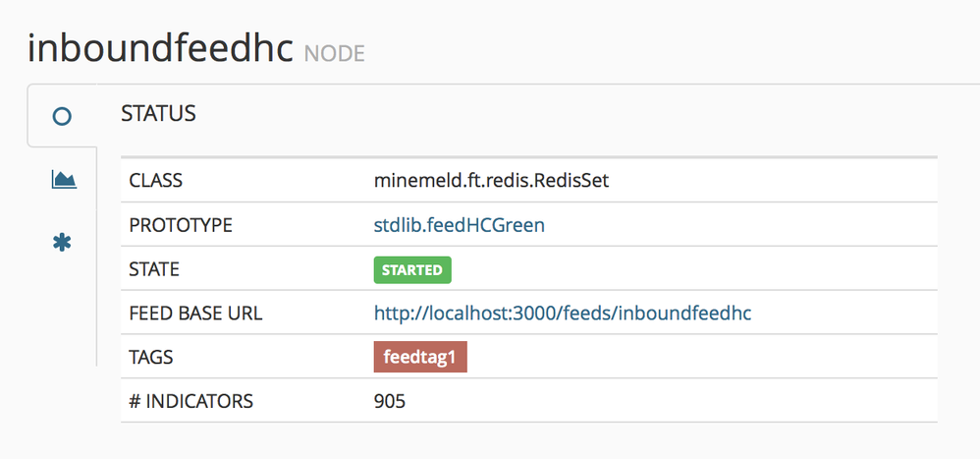980x459 pixels.
Task: Open the Stats area chart tab icon
Action: 63,179
